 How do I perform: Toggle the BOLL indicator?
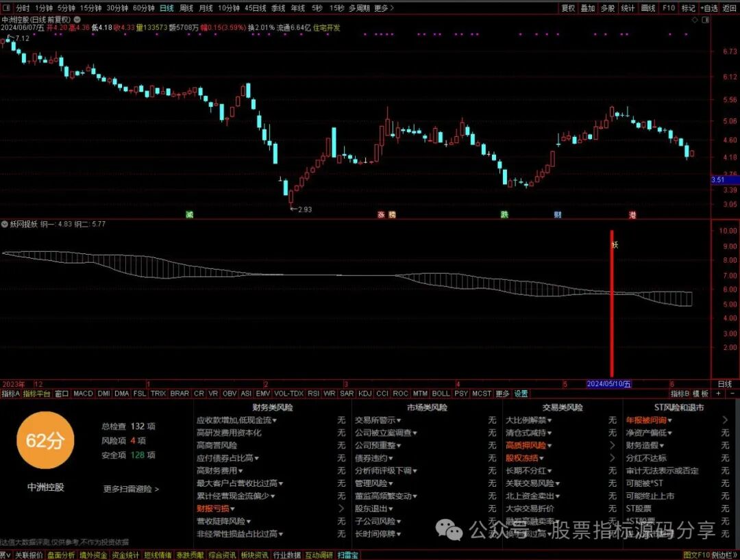(441, 393)
